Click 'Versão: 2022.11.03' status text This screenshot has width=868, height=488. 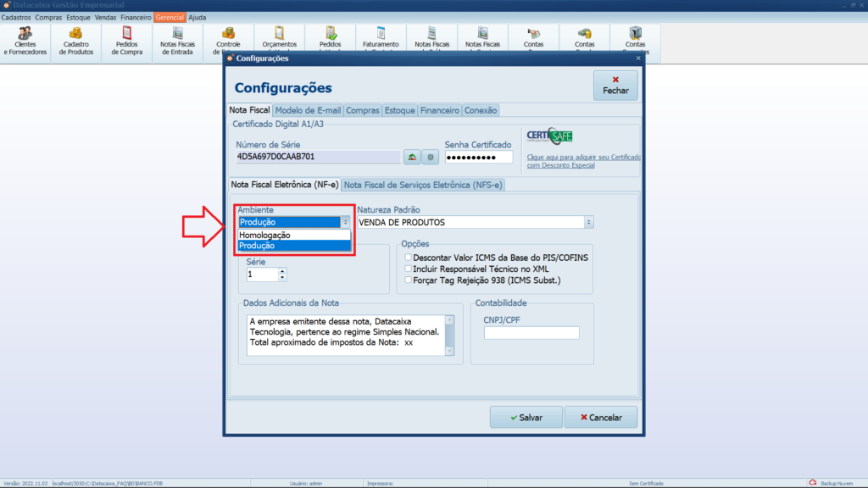coord(25,484)
